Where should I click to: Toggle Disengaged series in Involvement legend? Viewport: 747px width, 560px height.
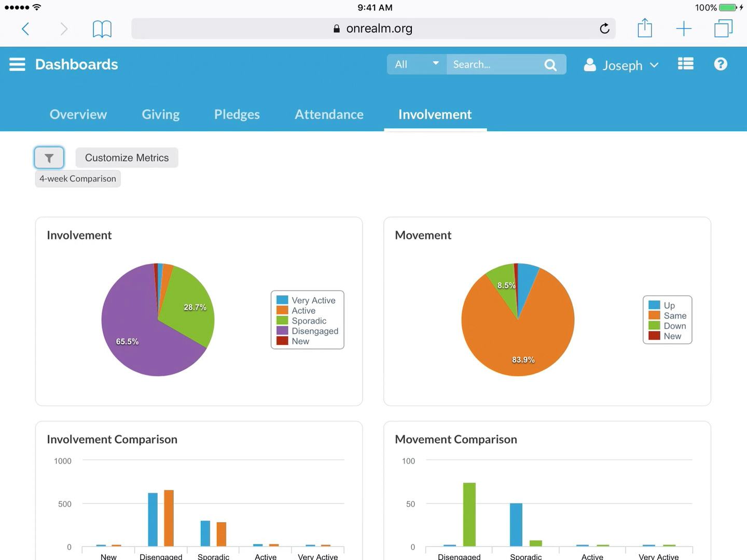(308, 331)
